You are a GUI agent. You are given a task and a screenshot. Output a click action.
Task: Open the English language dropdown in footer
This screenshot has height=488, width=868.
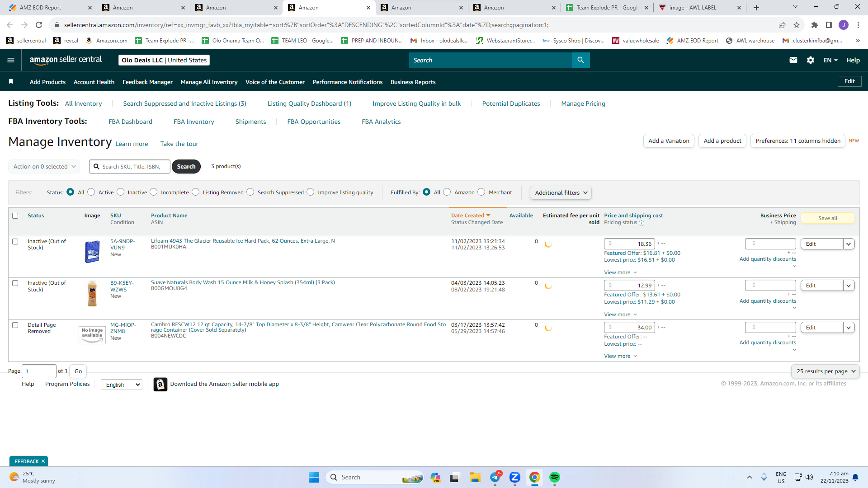pos(122,385)
